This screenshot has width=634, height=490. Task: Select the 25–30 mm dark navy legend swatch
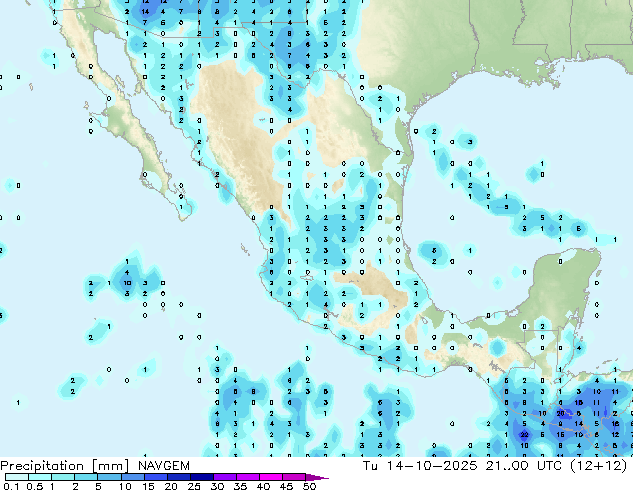pos(201,477)
